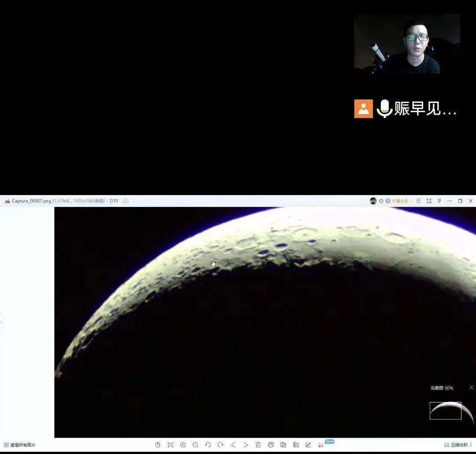Screen dimensions: 476x454
Task: Zoom in with the magnifier plus icon
Action: pyautogui.click(x=183, y=445)
